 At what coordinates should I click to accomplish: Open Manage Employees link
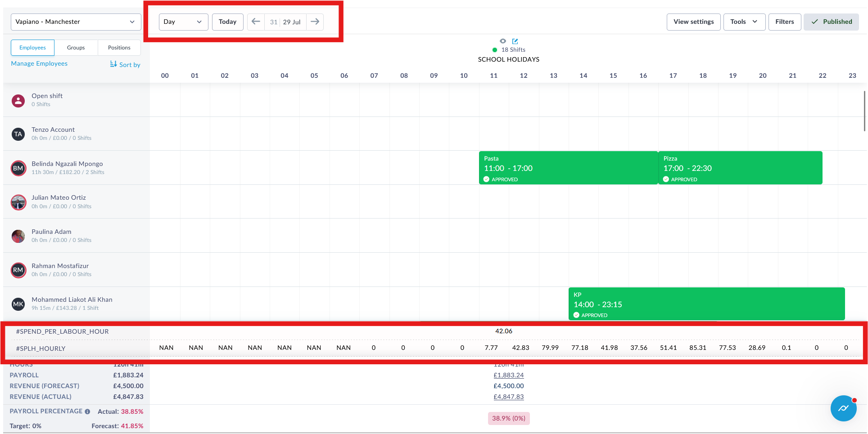(x=39, y=63)
